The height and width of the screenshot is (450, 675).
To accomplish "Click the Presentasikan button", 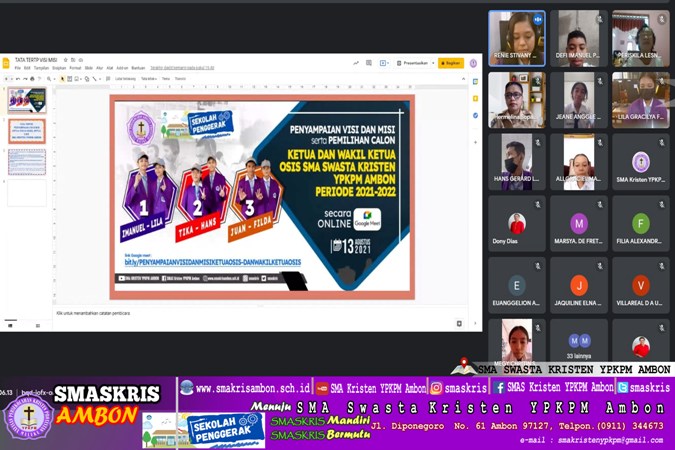I will (412, 63).
